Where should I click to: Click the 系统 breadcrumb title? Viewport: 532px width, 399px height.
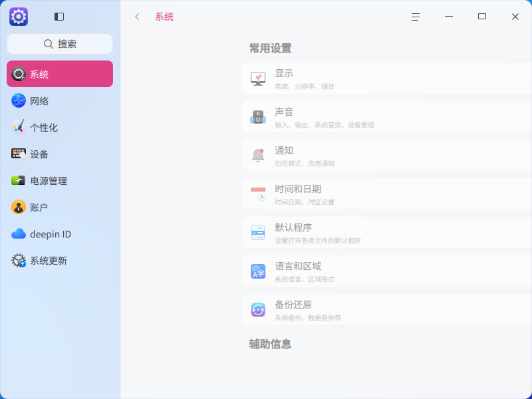tap(164, 17)
